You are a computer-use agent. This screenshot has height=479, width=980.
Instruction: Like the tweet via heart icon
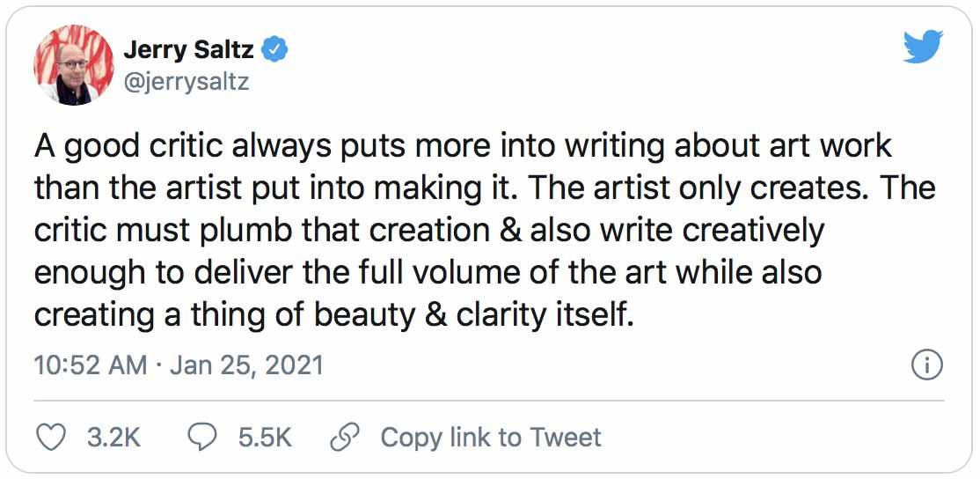(x=55, y=438)
